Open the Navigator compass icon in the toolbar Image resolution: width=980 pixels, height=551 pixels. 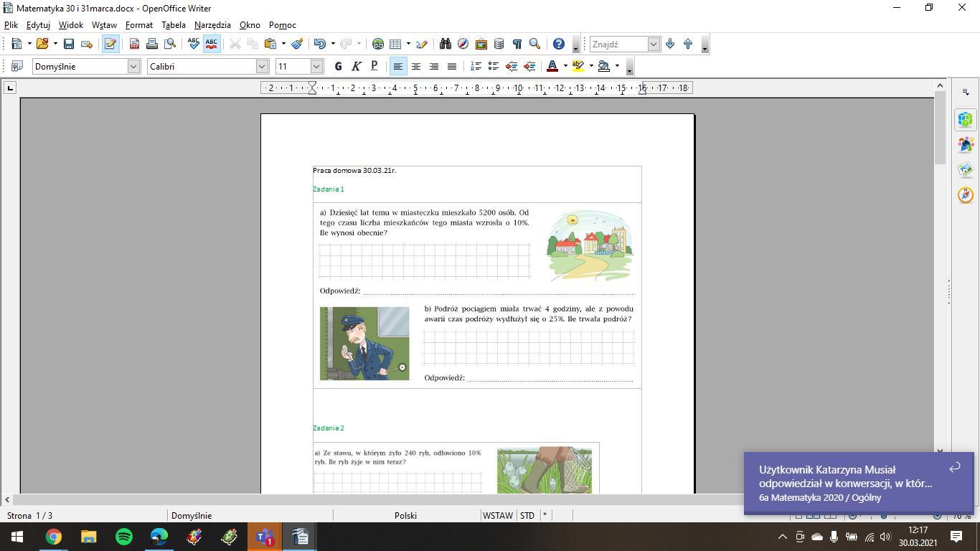coord(463,44)
